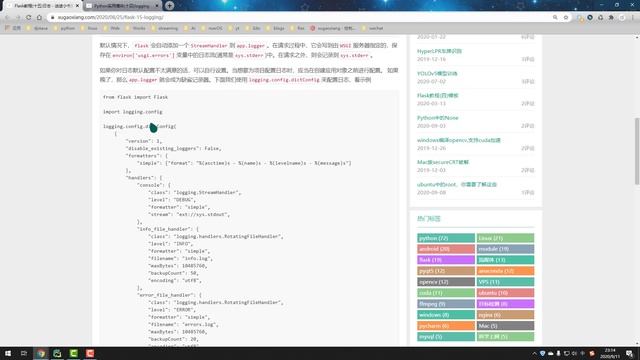
Task: Click the page vertical scrollbar thumb
Action: (637, 151)
